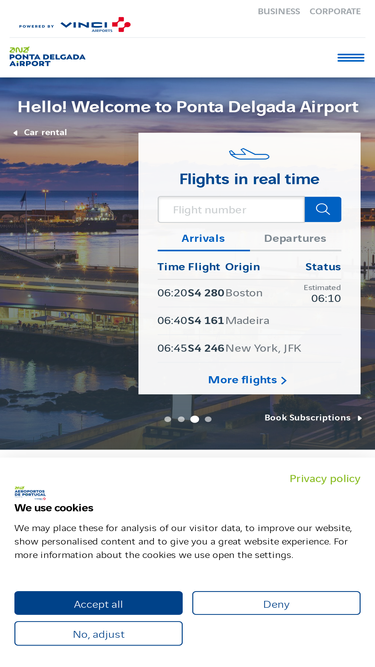Click the magnifier search flight button
Screen dimensions: 375x667
(x=323, y=209)
